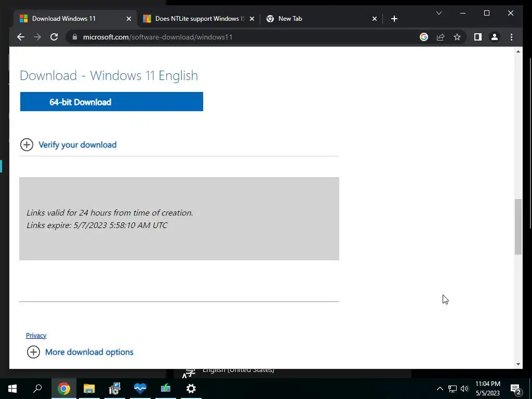Close the NTLite support tab
Screen dimensions: 532x399
pos(252,19)
